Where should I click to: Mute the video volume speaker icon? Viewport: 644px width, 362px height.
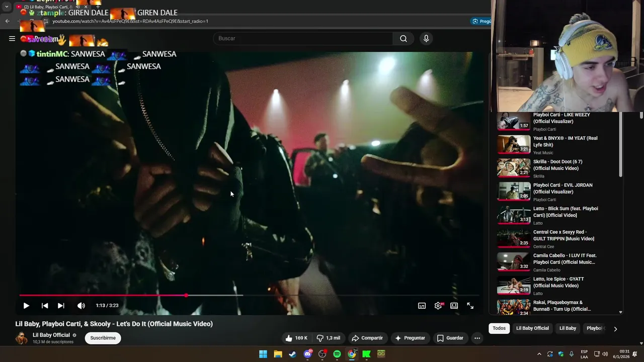click(81, 306)
